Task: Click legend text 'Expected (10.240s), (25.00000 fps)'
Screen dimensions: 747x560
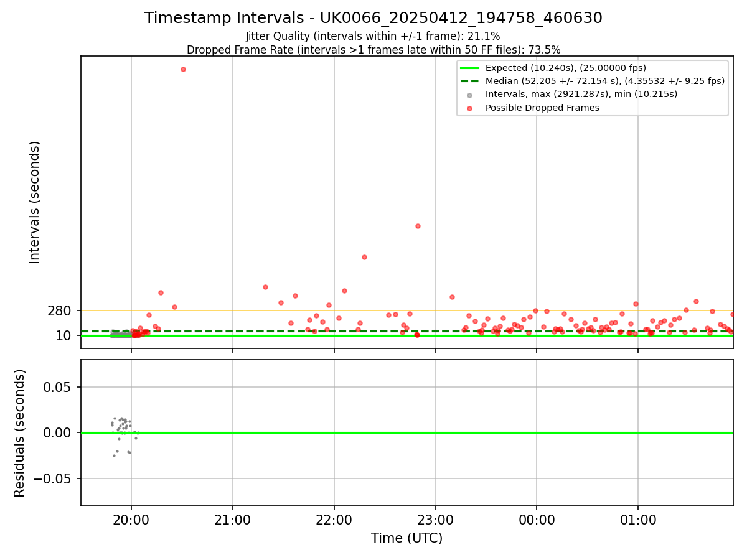Action: (x=566, y=68)
